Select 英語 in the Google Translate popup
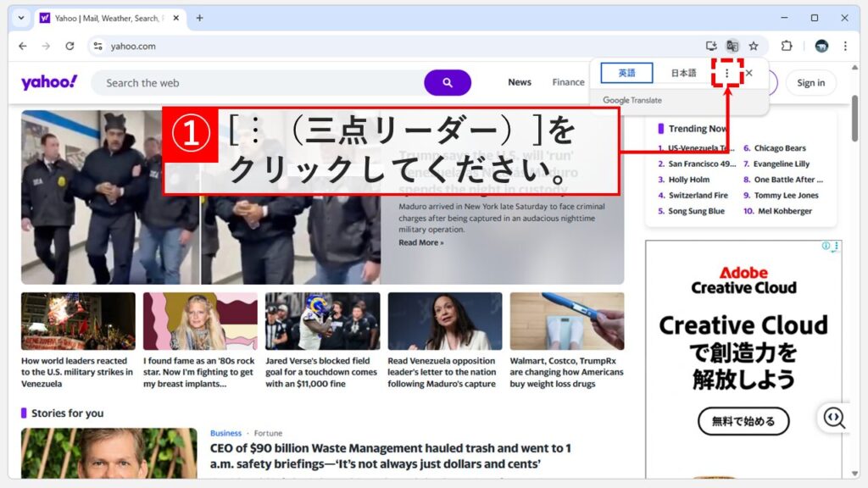868x488 pixels. (626, 72)
